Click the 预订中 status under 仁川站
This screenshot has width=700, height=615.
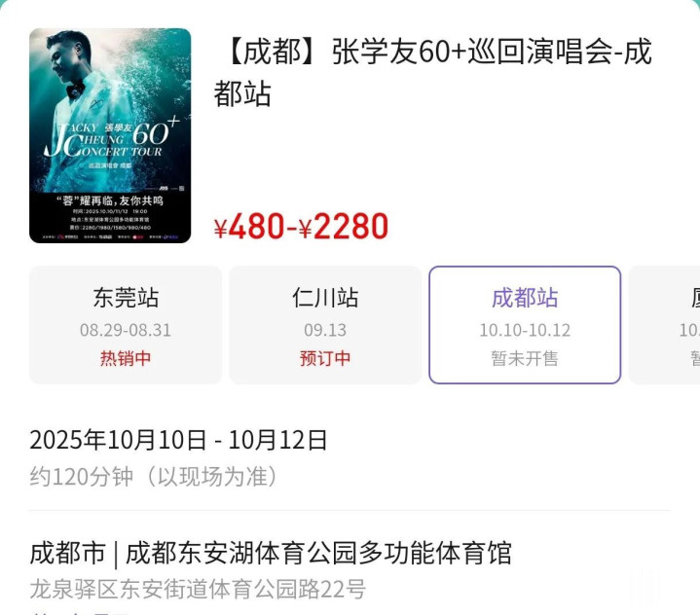coord(325,358)
